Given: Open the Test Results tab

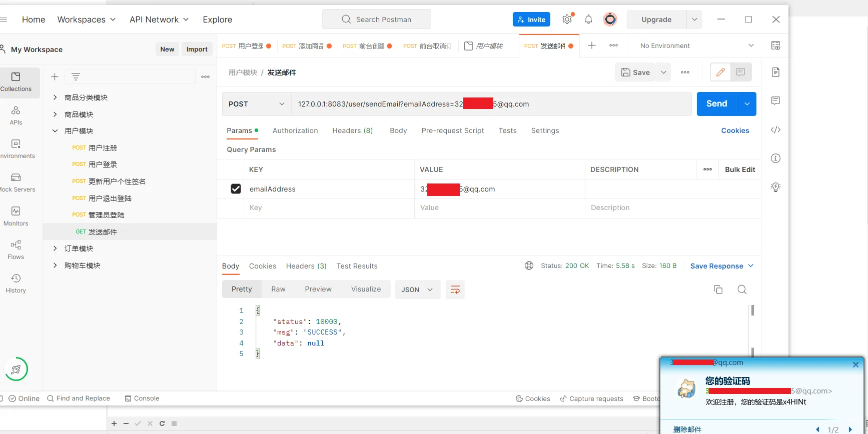Looking at the screenshot, I should click(357, 266).
